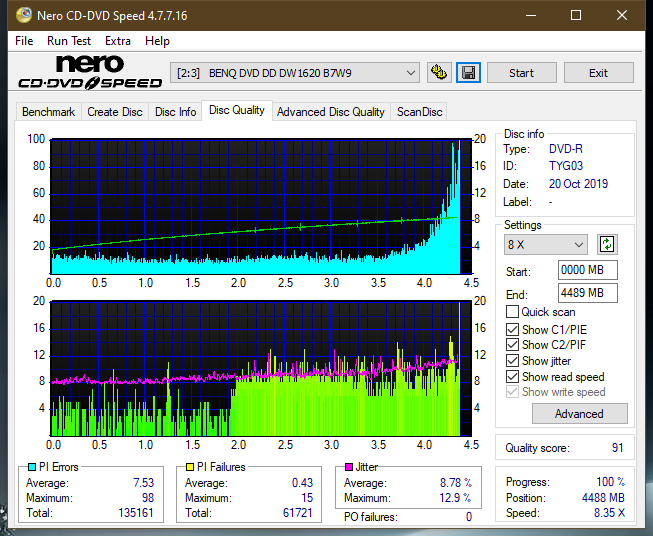
Task: Click the magenta Jitter legend swatch
Action: (349, 467)
